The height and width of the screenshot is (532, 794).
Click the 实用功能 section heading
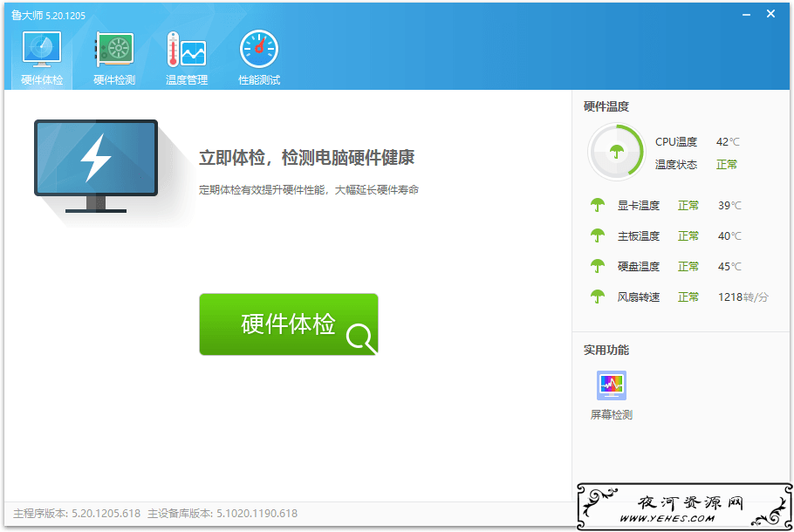click(x=606, y=350)
